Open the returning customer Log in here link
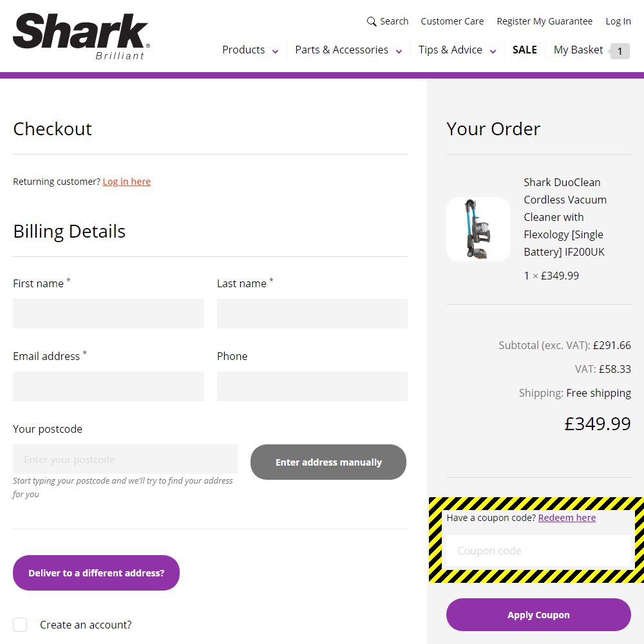The width and height of the screenshot is (644, 644). pyautogui.click(x=126, y=182)
